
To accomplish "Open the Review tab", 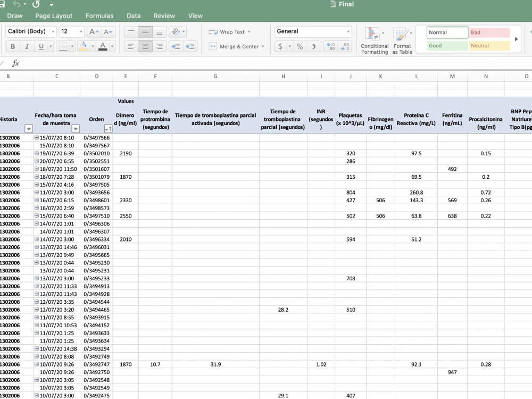I will tap(164, 16).
